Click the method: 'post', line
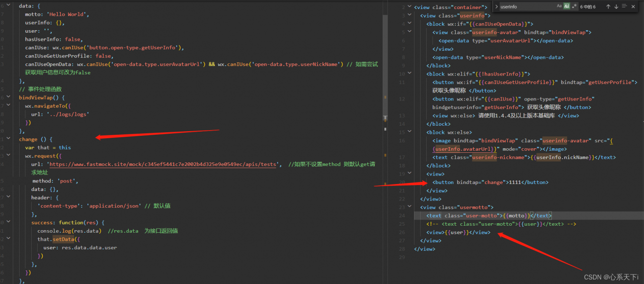The image size is (644, 284). (55, 181)
